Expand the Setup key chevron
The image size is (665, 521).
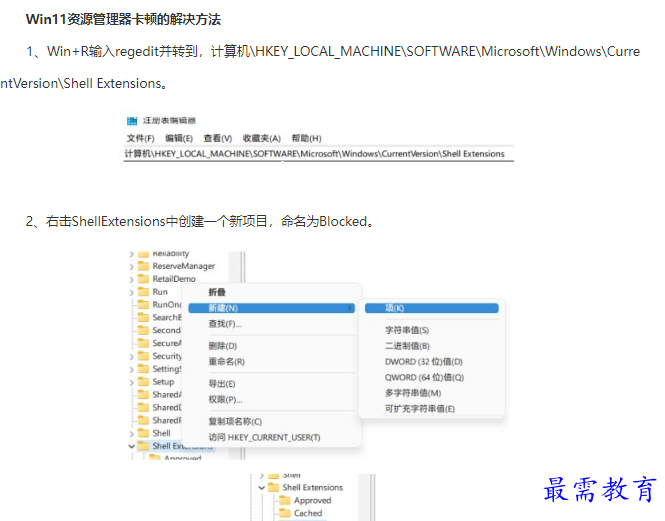[x=131, y=383]
